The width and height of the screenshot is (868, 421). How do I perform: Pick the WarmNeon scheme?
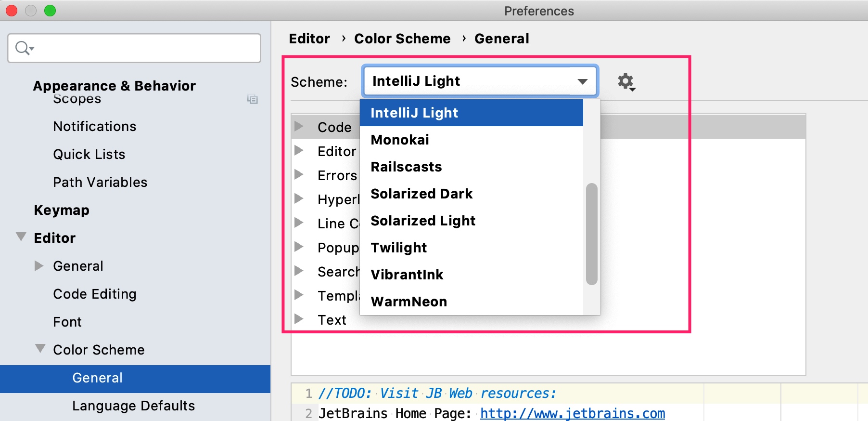coord(471,302)
